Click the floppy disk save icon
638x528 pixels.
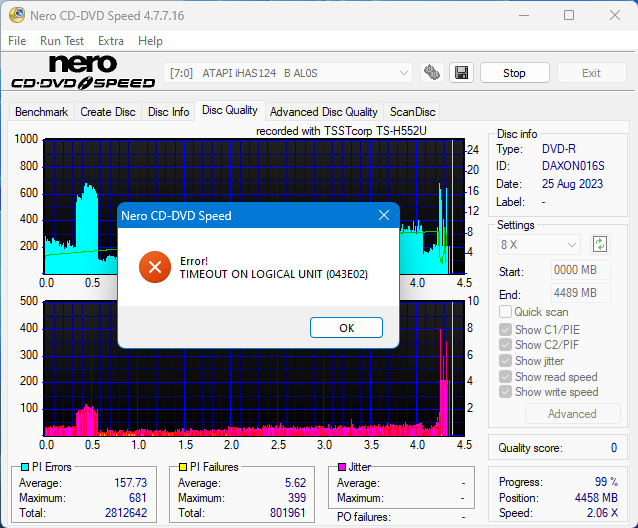pos(461,73)
